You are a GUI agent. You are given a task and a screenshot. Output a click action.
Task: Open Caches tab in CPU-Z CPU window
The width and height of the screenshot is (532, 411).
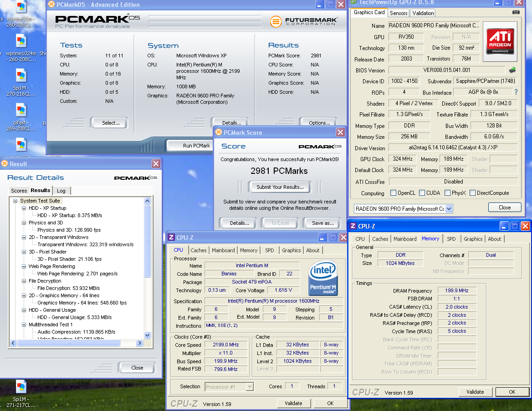pos(199,250)
